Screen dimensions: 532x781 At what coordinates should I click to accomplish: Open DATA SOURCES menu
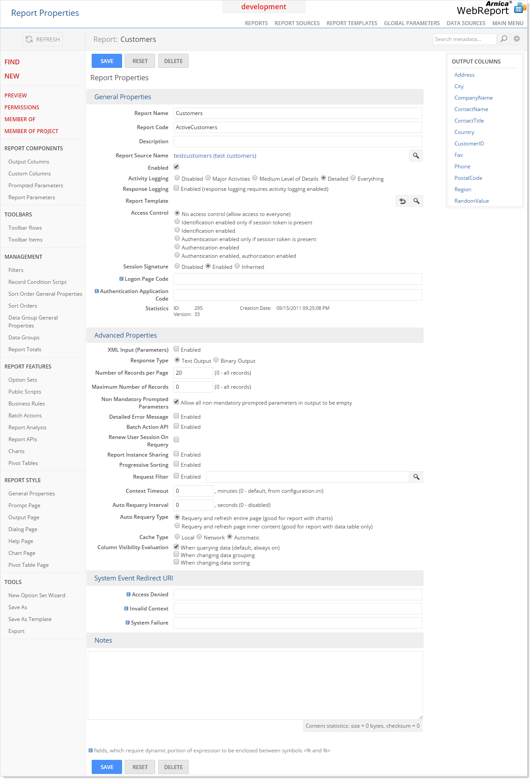(x=466, y=23)
